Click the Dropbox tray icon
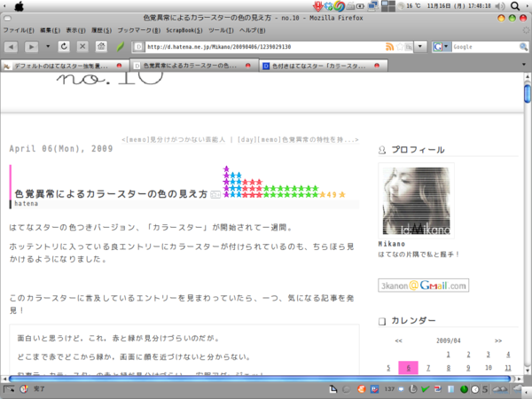Screen dimensions: 532x399 328,6
